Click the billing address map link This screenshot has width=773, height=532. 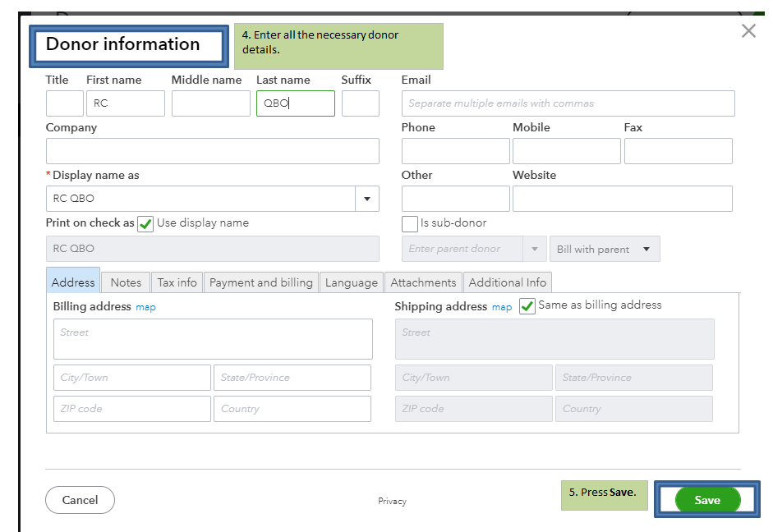(145, 307)
